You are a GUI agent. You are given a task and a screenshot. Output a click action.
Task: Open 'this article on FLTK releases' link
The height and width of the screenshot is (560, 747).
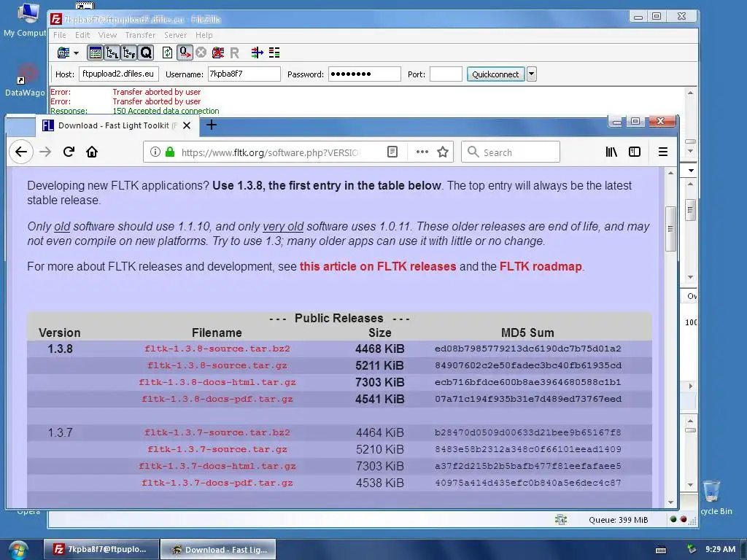point(378,266)
